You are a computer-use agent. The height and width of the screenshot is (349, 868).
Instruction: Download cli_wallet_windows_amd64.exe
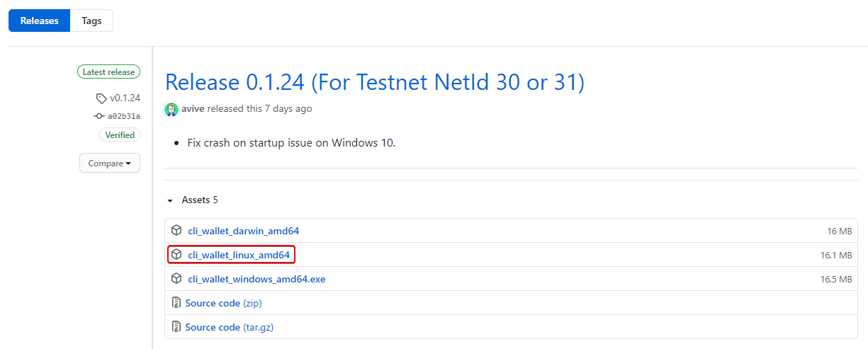coord(257,279)
